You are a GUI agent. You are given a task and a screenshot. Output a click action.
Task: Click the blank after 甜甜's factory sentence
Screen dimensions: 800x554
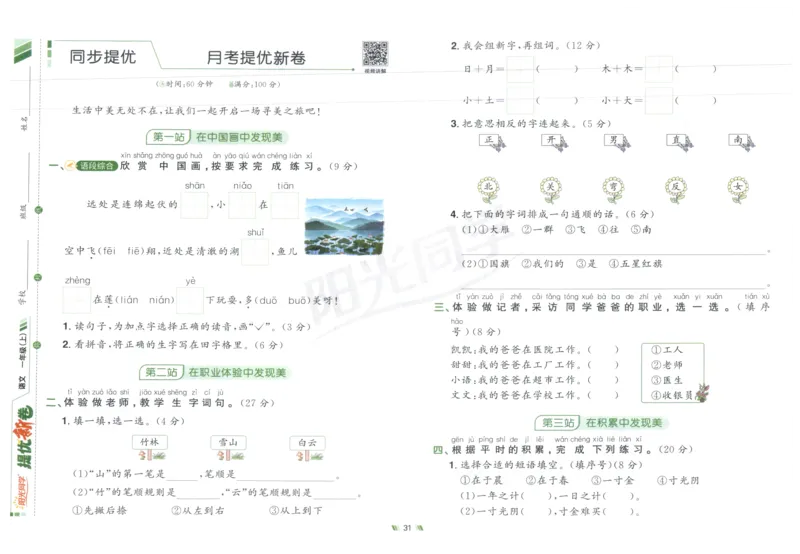point(603,365)
